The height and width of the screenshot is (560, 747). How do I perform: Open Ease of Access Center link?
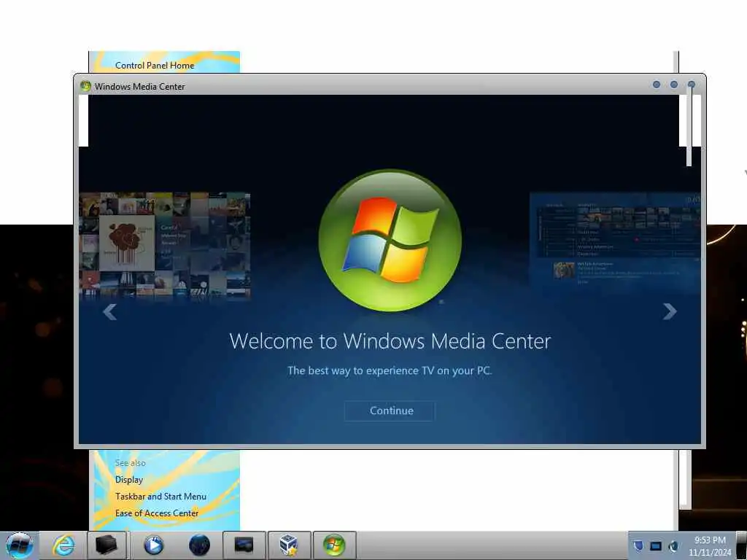tap(156, 513)
